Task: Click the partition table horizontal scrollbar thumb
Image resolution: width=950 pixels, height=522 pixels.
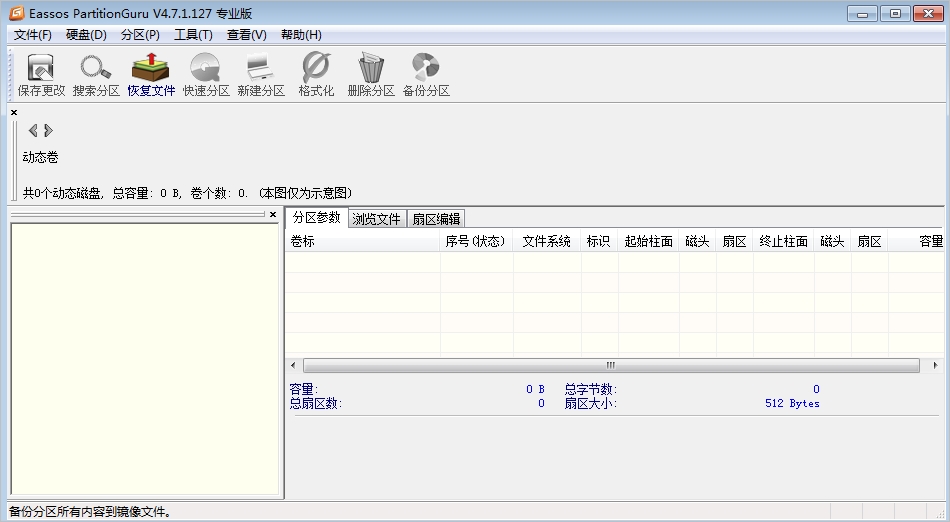Action: pos(611,365)
